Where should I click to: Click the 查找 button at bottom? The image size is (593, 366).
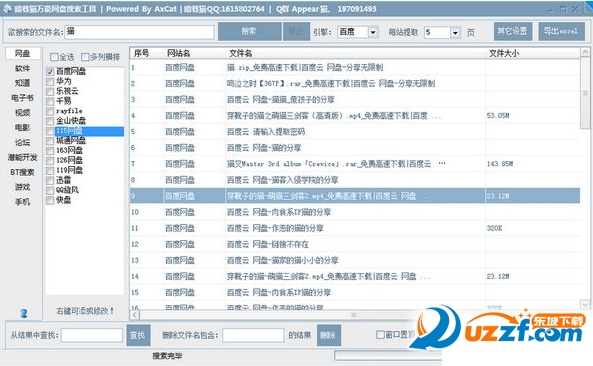tap(138, 335)
